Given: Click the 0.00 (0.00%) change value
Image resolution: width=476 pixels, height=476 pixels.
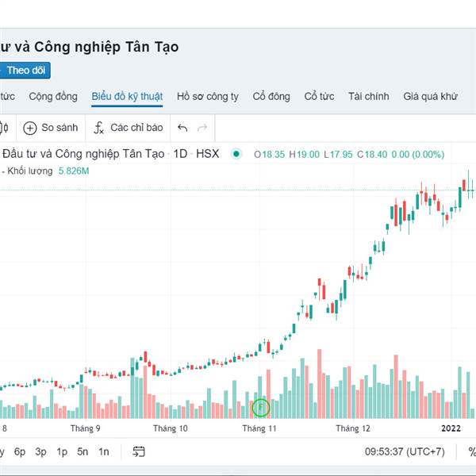Looking at the screenshot, I should pyautogui.click(x=418, y=155).
